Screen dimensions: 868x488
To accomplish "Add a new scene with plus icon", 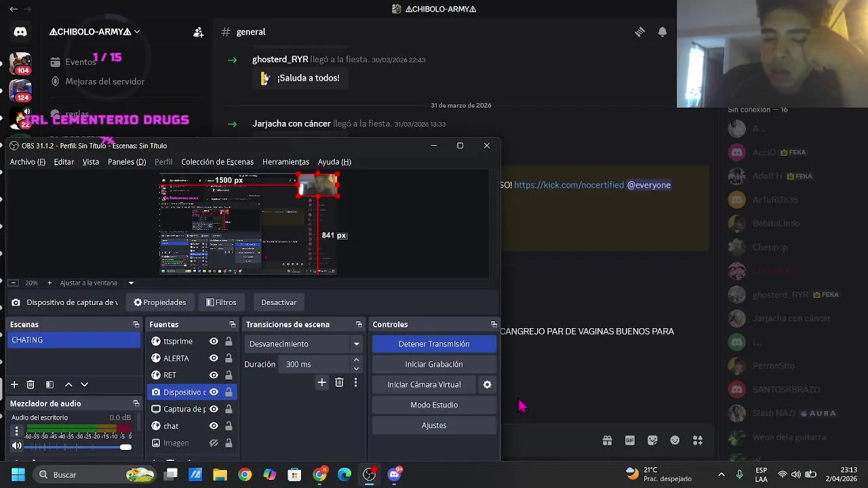I will tap(14, 384).
